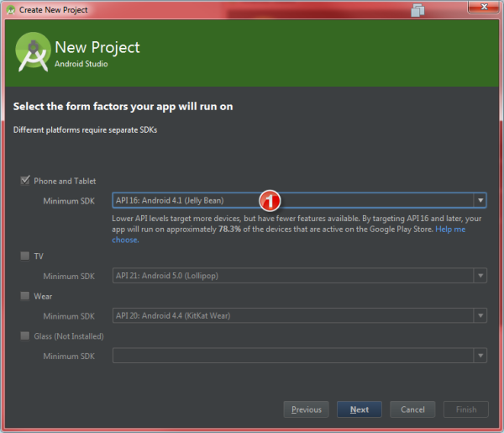
Task: Click the Wear label text
Action: point(43,296)
